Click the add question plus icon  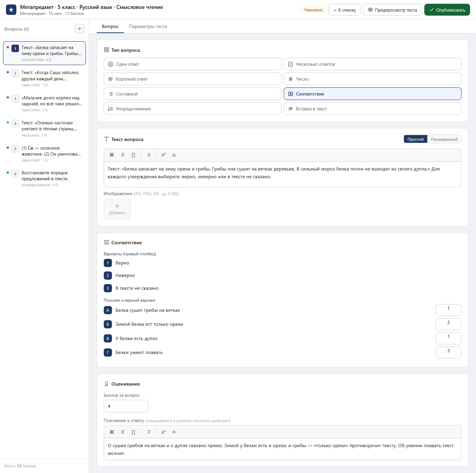coord(79,29)
